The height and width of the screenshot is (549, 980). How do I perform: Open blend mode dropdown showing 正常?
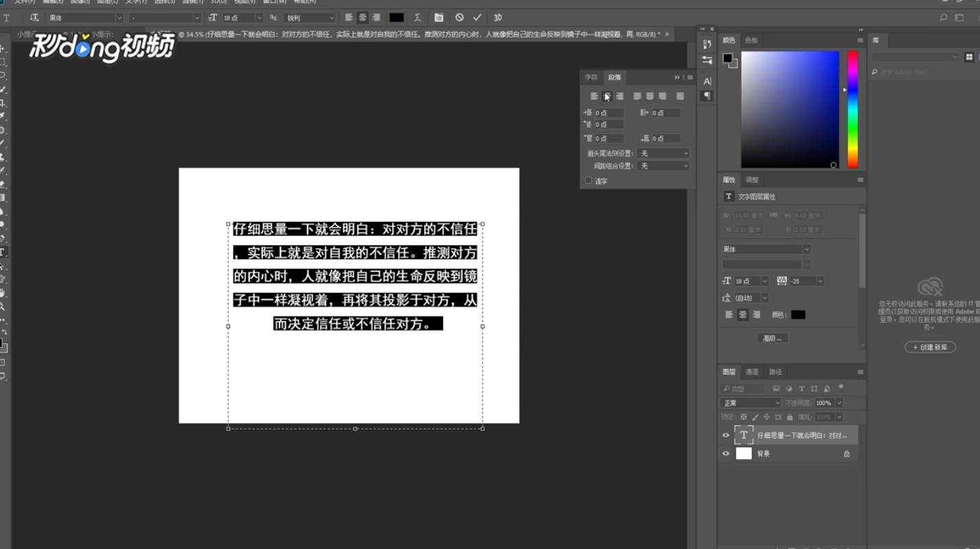[751, 404]
